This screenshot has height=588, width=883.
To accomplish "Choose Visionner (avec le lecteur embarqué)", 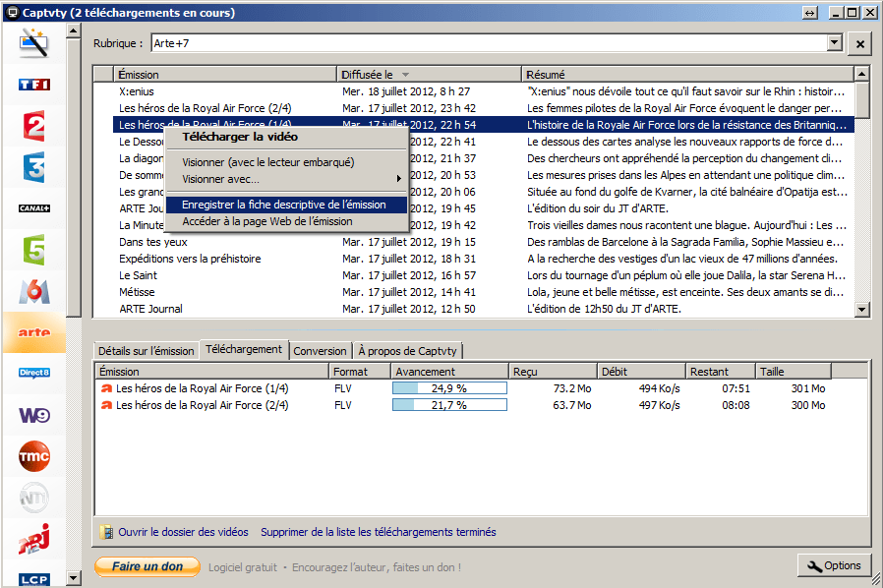I will [287, 162].
